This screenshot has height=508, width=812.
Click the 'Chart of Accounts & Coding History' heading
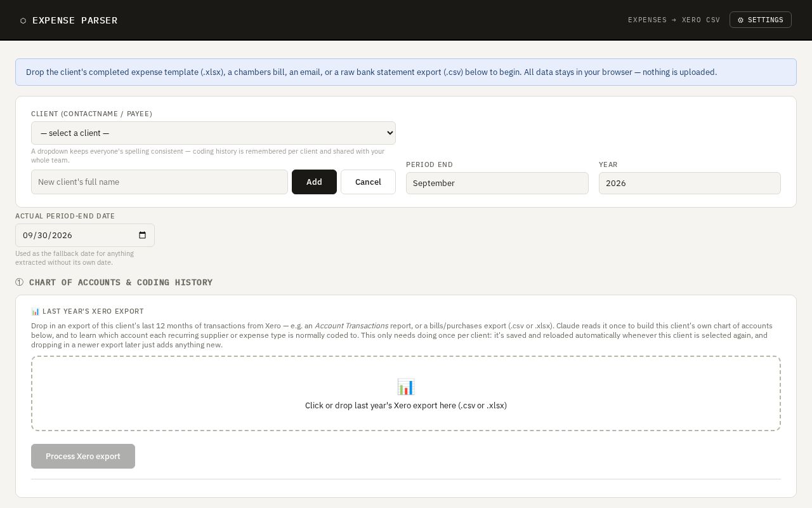[x=114, y=282]
